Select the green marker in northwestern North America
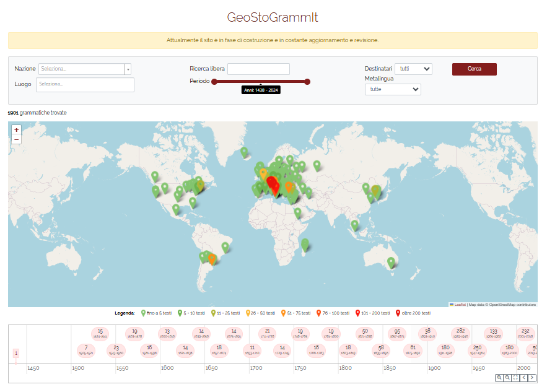Screen dimensions: 547x392 [155, 177]
